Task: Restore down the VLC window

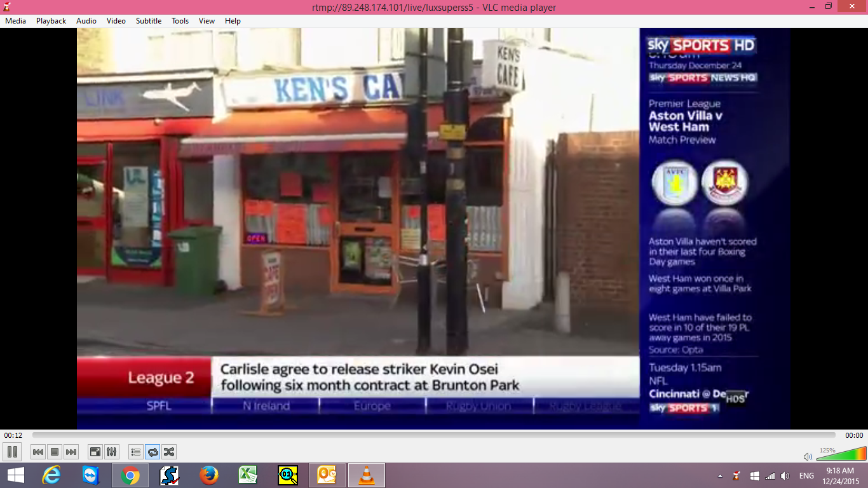Action: pyautogui.click(x=829, y=6)
